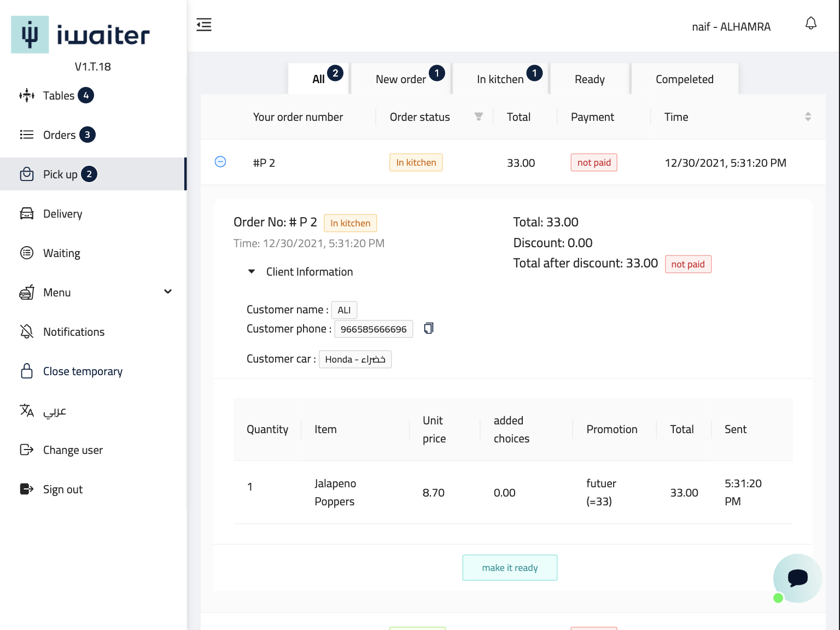Switch to the New order tab
The image size is (840, 630).
coord(401,79)
